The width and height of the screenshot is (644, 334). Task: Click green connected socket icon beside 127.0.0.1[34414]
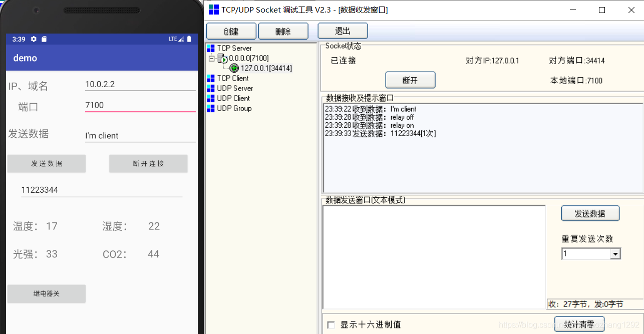pos(234,68)
